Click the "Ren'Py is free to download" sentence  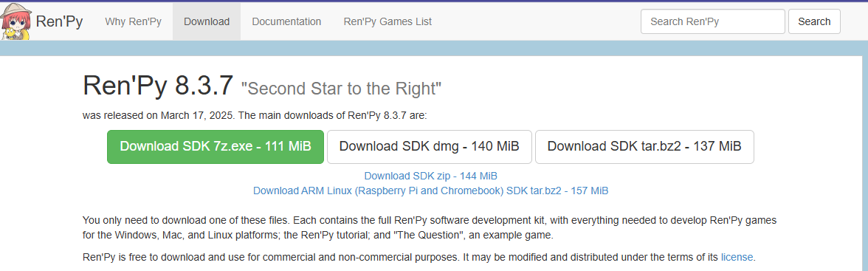(419, 257)
